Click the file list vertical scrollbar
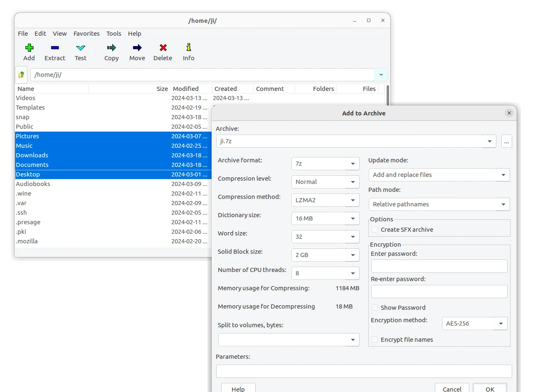Screen dimensions: 540x392 coord(387,95)
